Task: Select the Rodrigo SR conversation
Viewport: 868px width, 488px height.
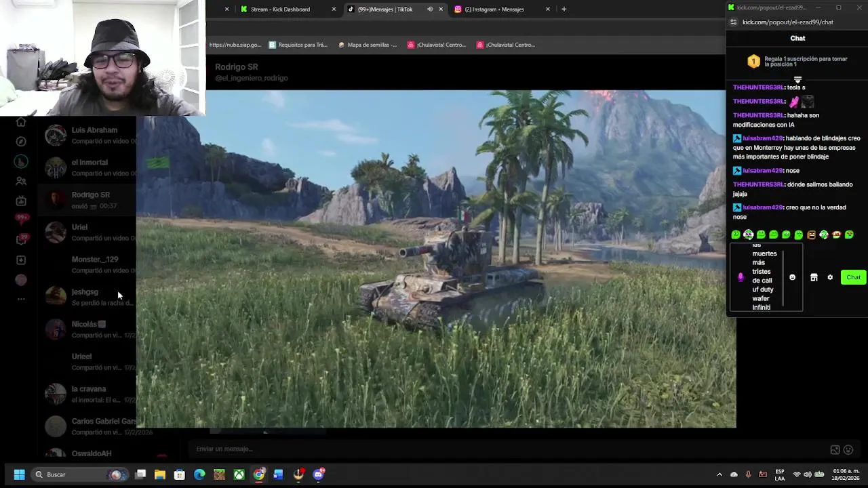Action: pos(87,200)
